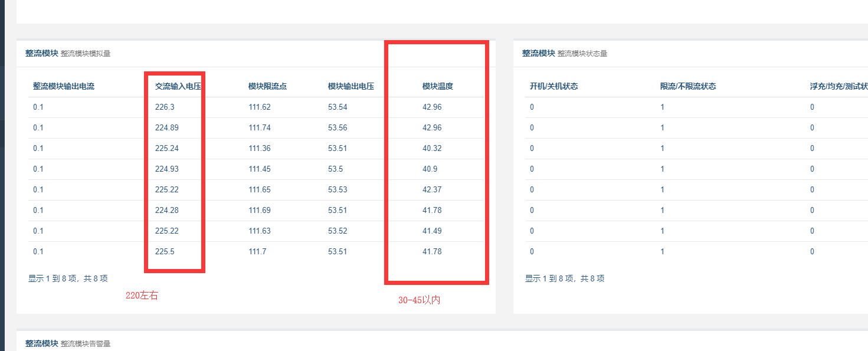Image resolution: width=868 pixels, height=351 pixels.
Task: Select 41.78 in the row with 225.5
Action: 432,251
